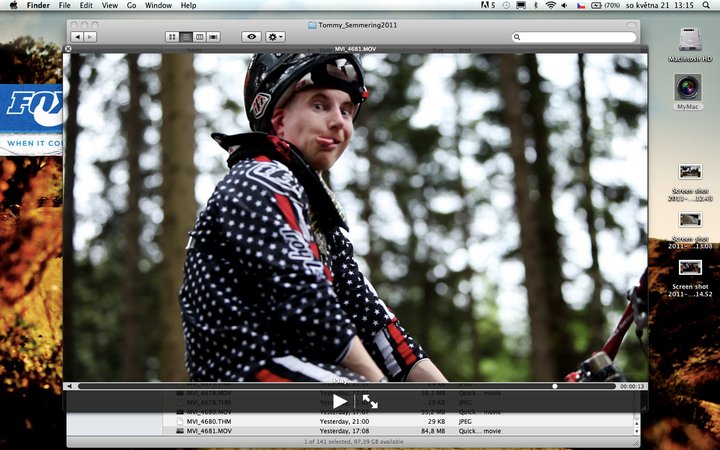Mute the Quick Look video volume
The width and height of the screenshot is (720, 450).
pyautogui.click(x=69, y=386)
